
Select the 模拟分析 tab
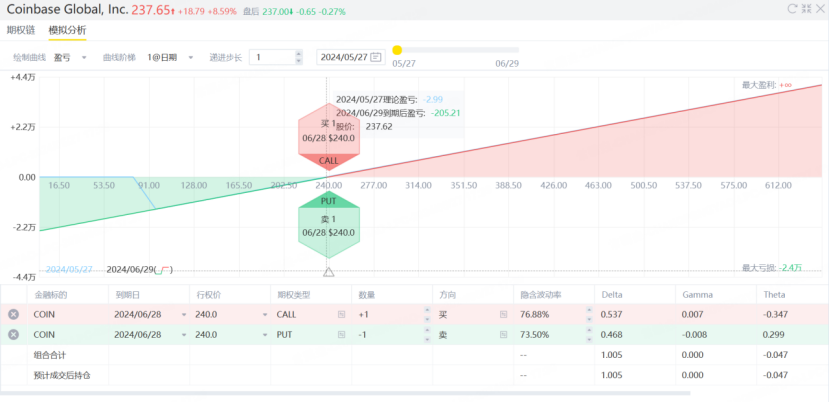pos(67,30)
